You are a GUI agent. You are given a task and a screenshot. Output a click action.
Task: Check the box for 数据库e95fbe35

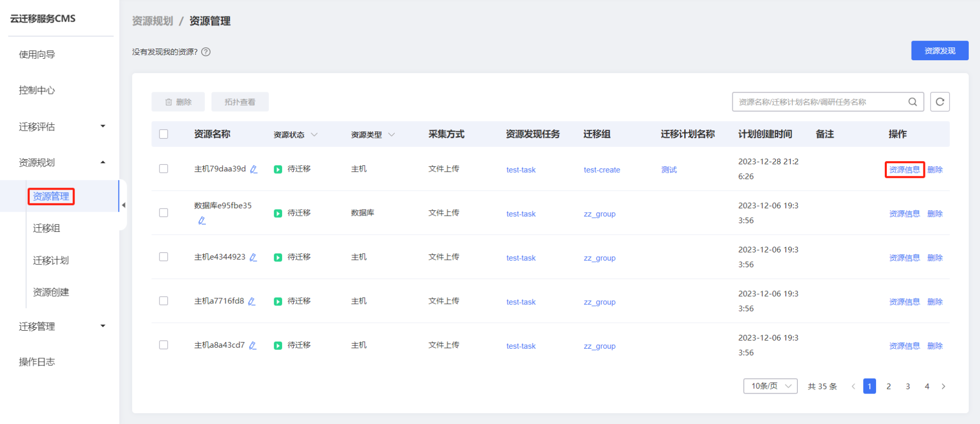pyautogui.click(x=164, y=213)
